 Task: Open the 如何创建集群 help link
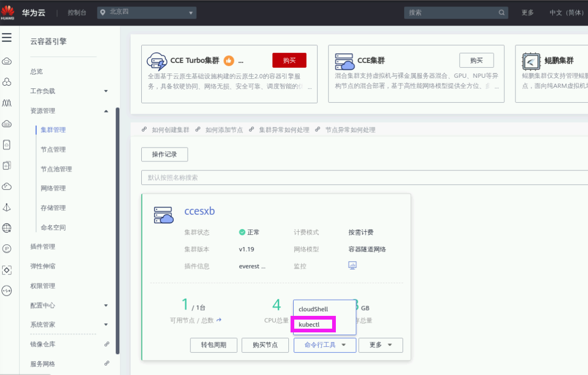170,130
